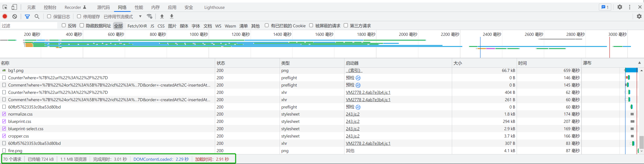Open the (索引) initiator link for bg1.png
The width and height of the screenshot is (644, 164).
pyautogui.click(x=354, y=70)
